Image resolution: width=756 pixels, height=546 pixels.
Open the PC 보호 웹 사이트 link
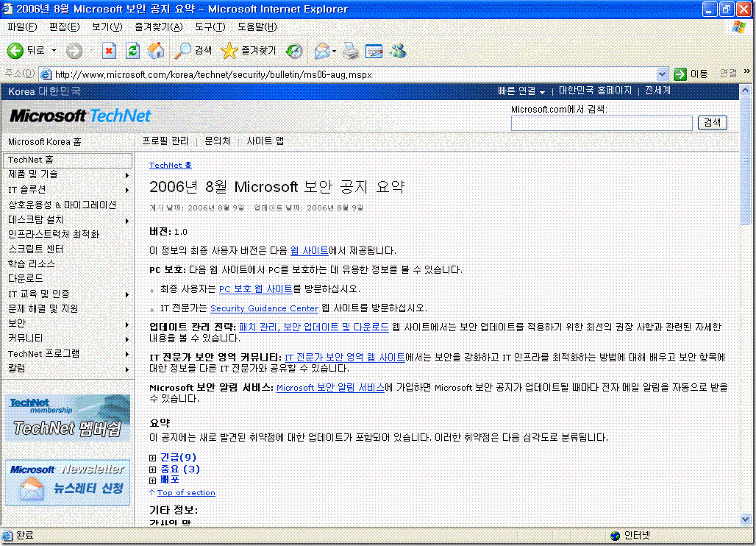point(255,289)
